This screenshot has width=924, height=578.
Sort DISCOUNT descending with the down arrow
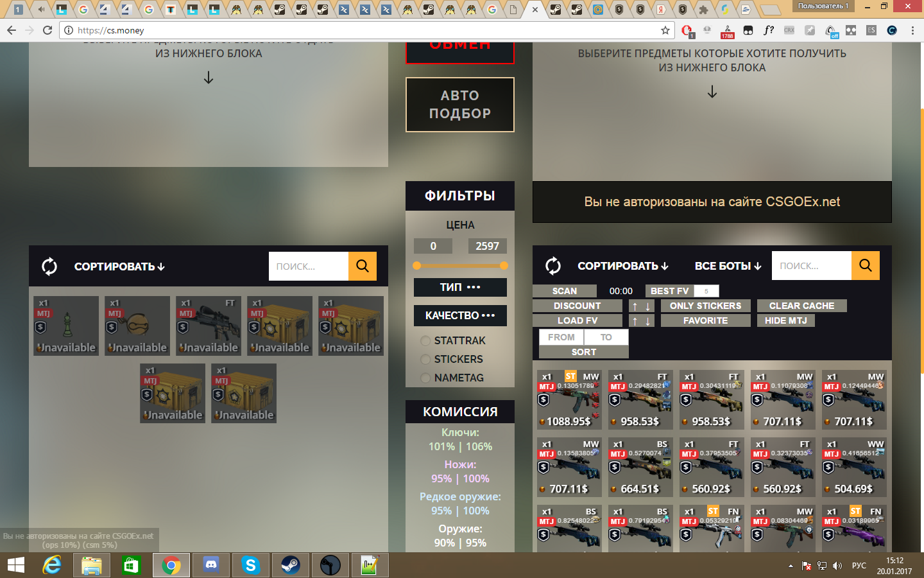[x=648, y=306]
